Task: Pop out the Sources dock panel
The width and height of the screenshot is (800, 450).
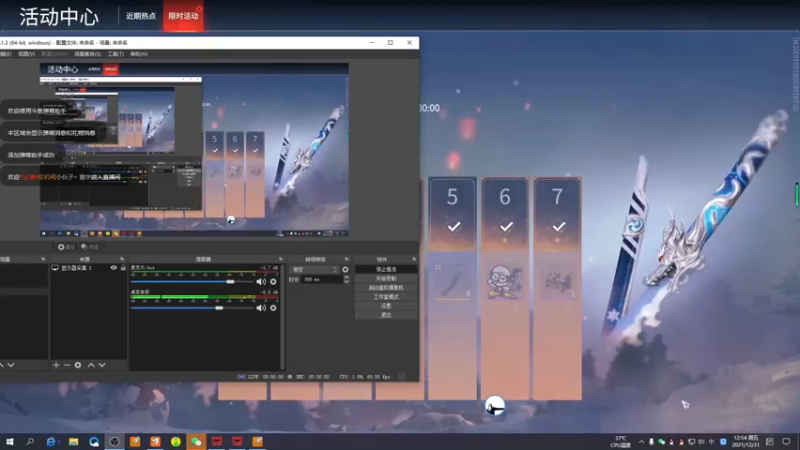Action: 121,259
